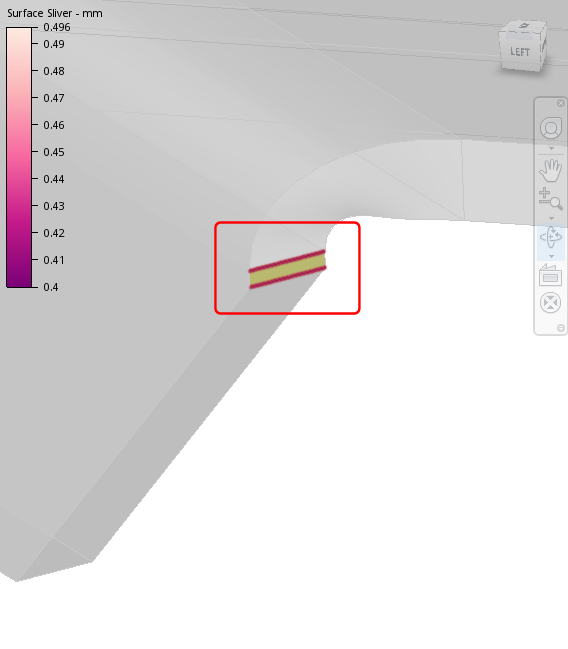Viewport: 568px width, 649px height.
Task: Expand the Orbit options arrow
Action: (551, 257)
